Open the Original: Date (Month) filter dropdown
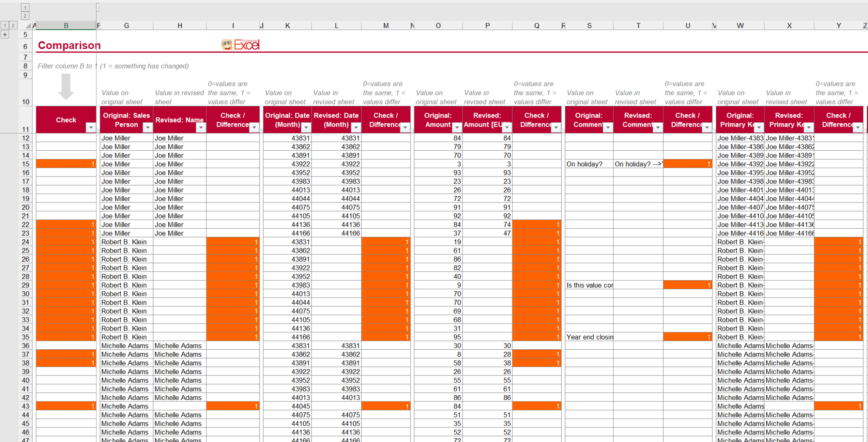The height and width of the screenshot is (442, 868). 306,127
